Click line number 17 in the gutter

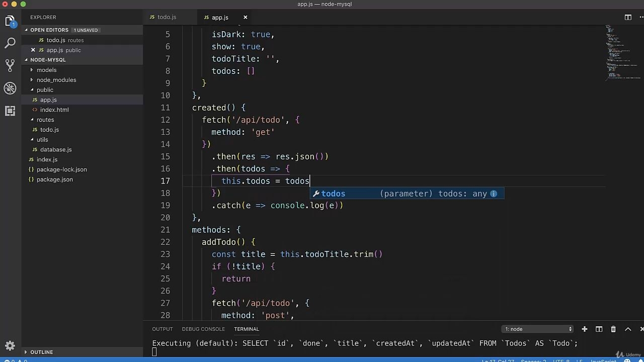tap(165, 181)
